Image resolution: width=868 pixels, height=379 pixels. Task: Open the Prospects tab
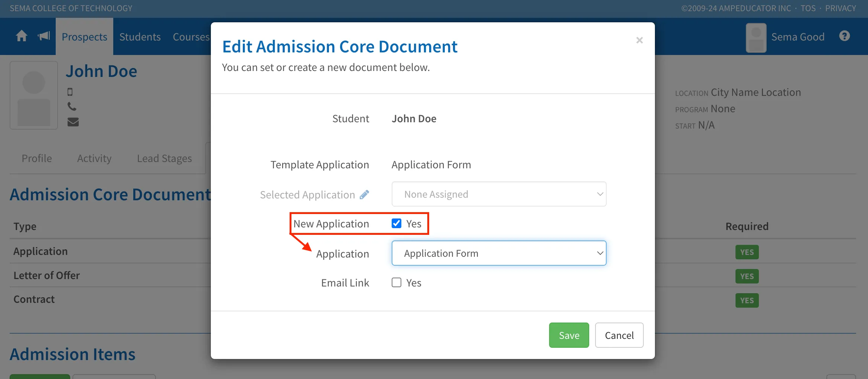[84, 36]
